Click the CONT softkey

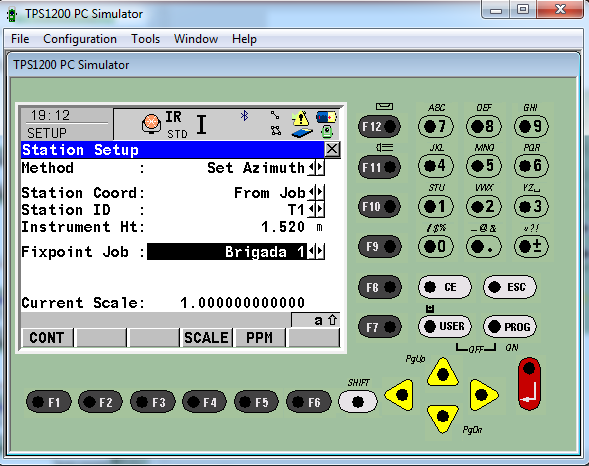[47, 338]
